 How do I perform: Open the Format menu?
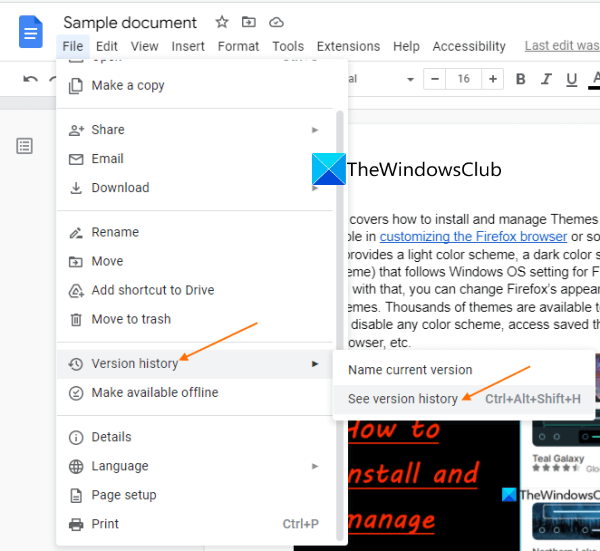pos(238,46)
